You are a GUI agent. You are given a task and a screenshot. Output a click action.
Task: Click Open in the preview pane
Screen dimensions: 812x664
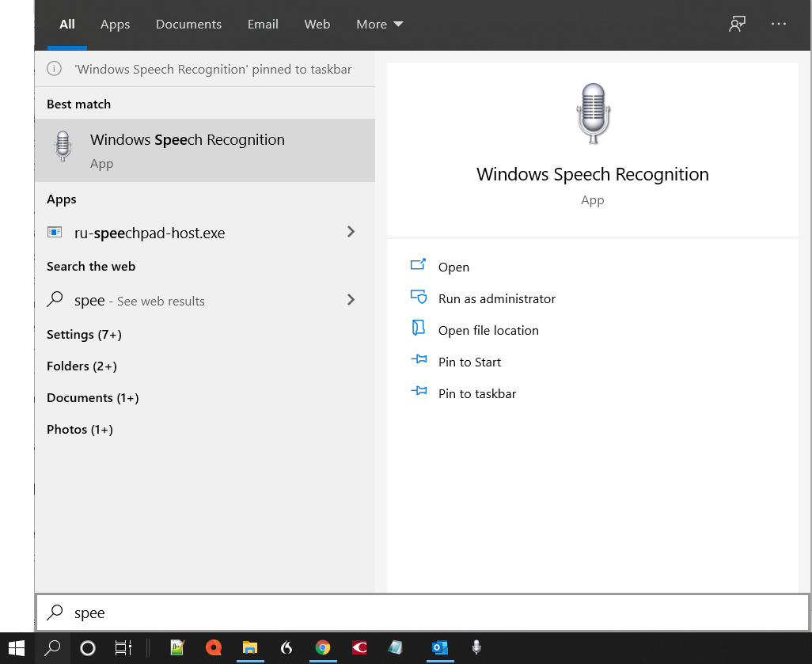click(x=453, y=267)
